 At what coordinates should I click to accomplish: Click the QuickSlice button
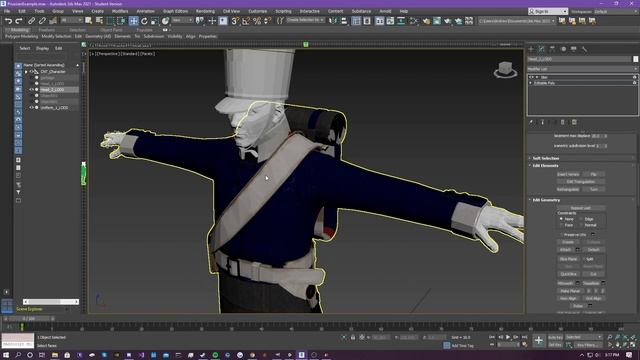(568, 274)
